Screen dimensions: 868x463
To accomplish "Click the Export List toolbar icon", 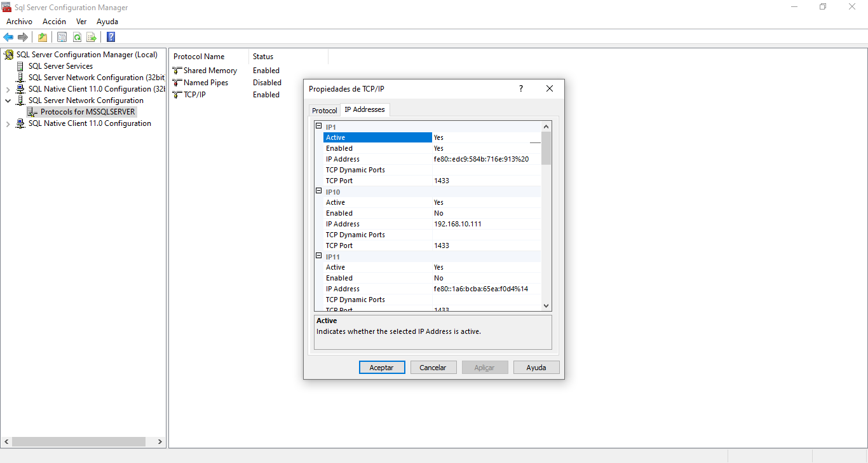I will pyautogui.click(x=92, y=37).
